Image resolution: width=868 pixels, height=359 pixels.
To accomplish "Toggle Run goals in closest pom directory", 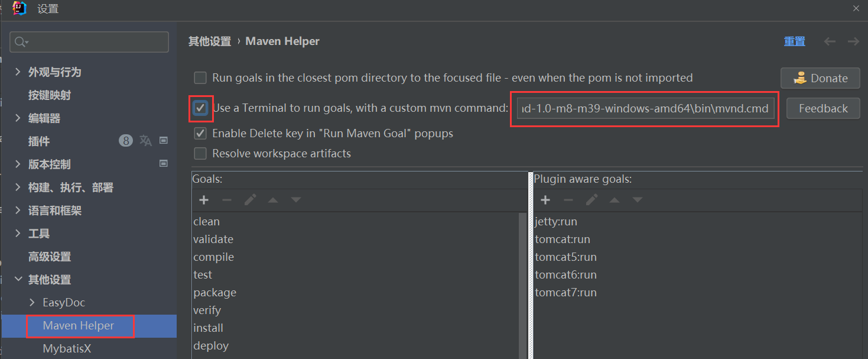I will tap(201, 77).
